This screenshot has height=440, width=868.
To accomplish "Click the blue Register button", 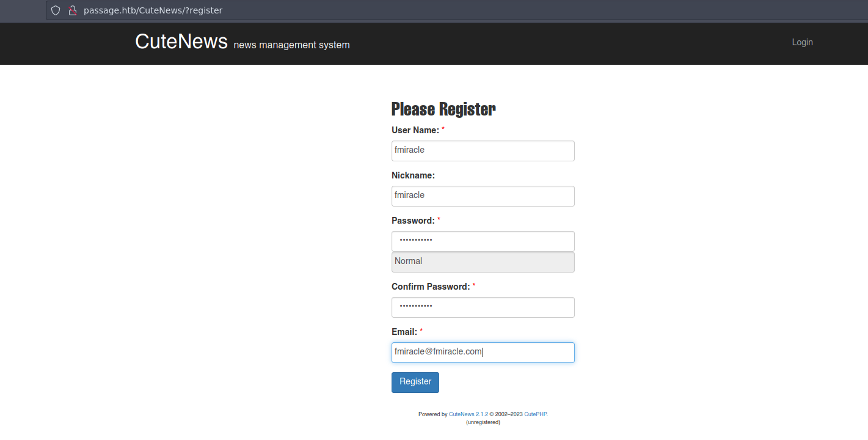I will tap(415, 382).
